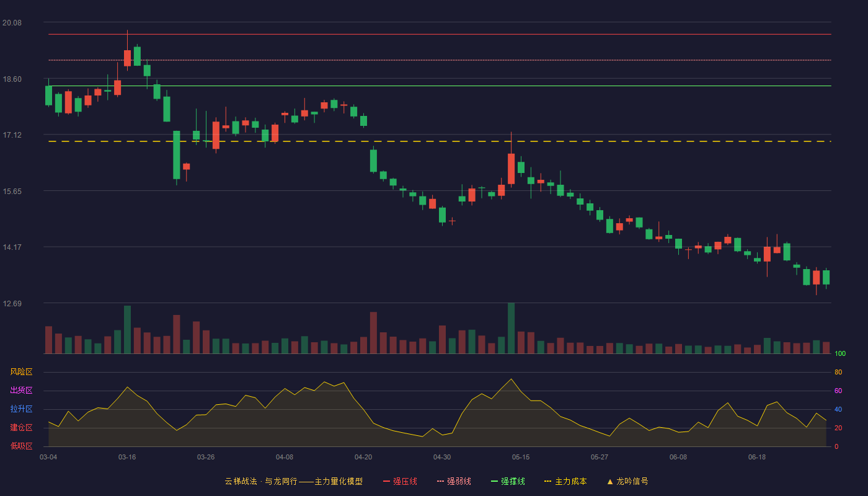Click the 12.69 price axis label
This screenshot has width=868, height=496.
click(12, 304)
